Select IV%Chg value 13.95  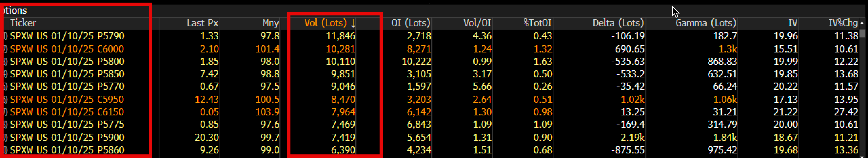click(x=846, y=99)
